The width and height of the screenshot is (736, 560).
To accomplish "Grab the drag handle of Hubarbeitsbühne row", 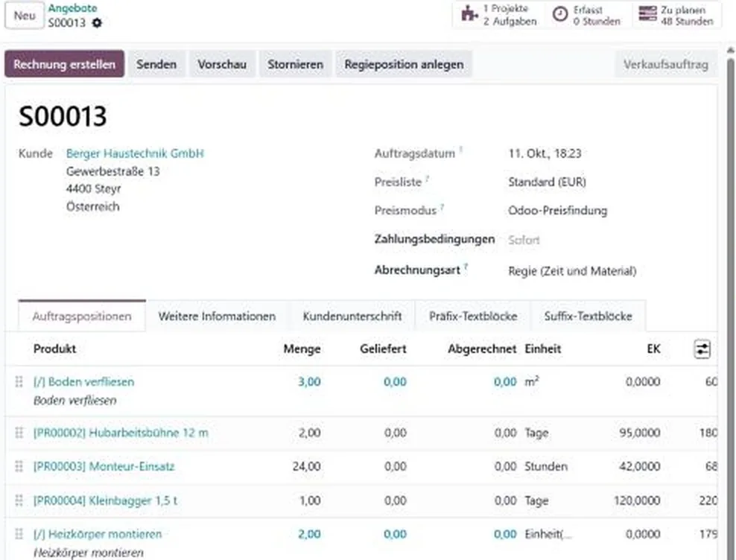I will 19,433.
